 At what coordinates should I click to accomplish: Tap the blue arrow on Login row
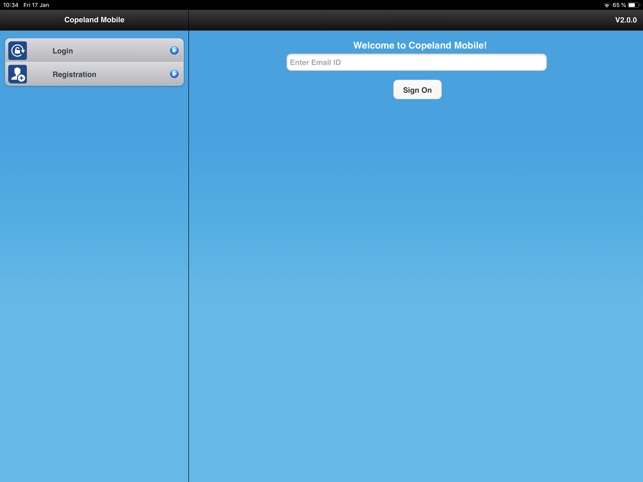pyautogui.click(x=174, y=50)
